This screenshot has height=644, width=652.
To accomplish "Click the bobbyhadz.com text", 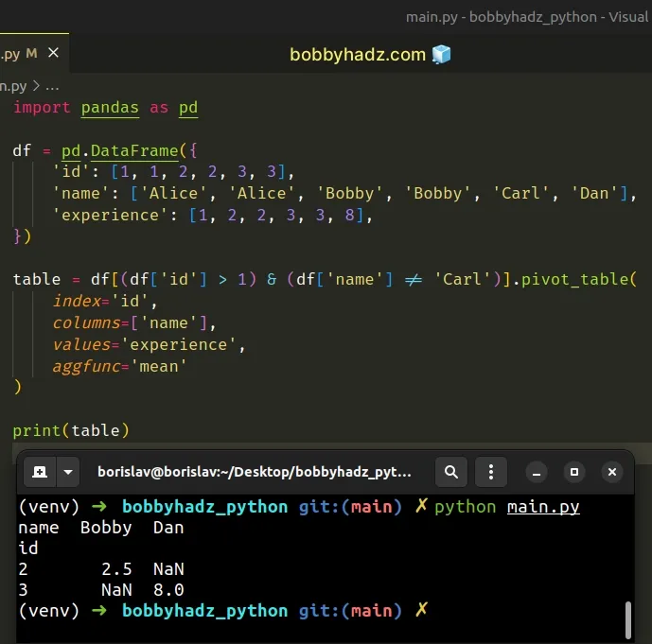I will tap(358, 55).
